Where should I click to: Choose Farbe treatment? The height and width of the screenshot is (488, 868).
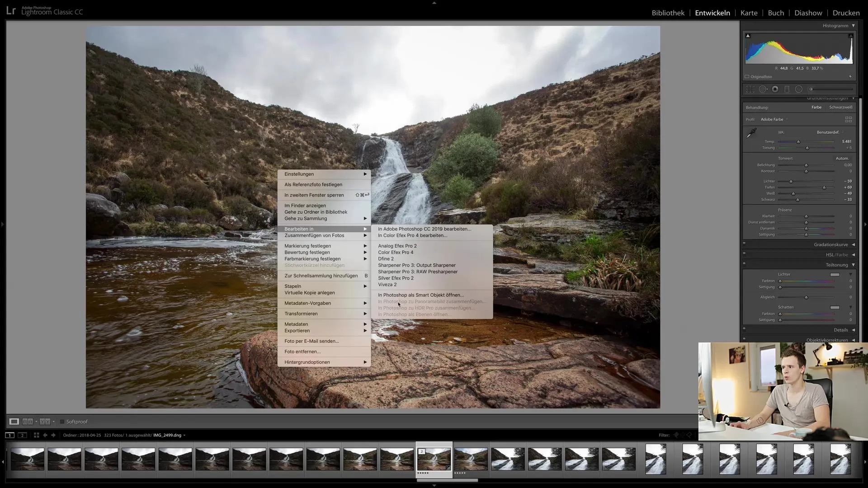pos(816,108)
